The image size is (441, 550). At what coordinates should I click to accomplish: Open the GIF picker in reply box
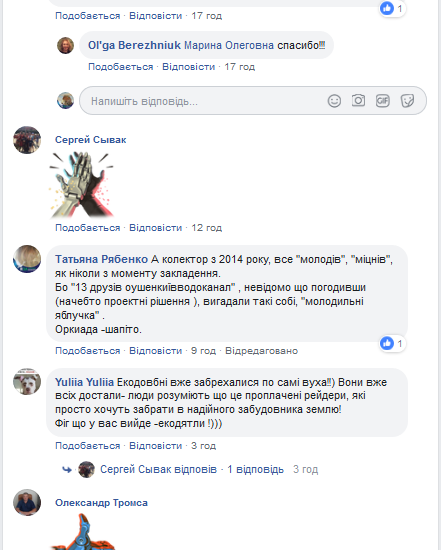point(382,101)
